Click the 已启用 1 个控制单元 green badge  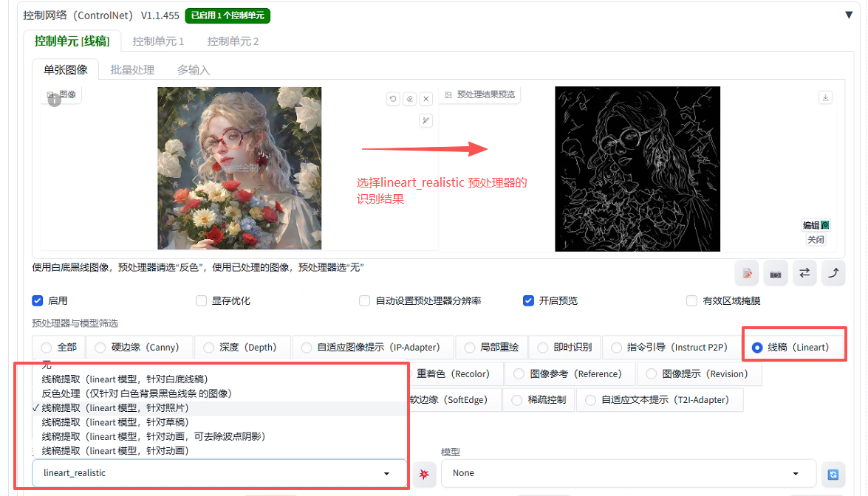(228, 15)
